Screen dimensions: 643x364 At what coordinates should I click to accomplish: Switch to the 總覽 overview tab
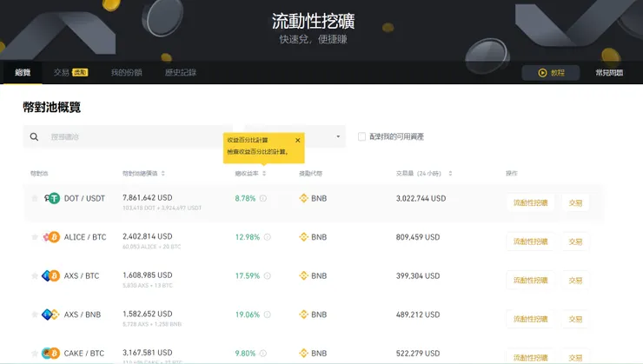click(x=23, y=73)
